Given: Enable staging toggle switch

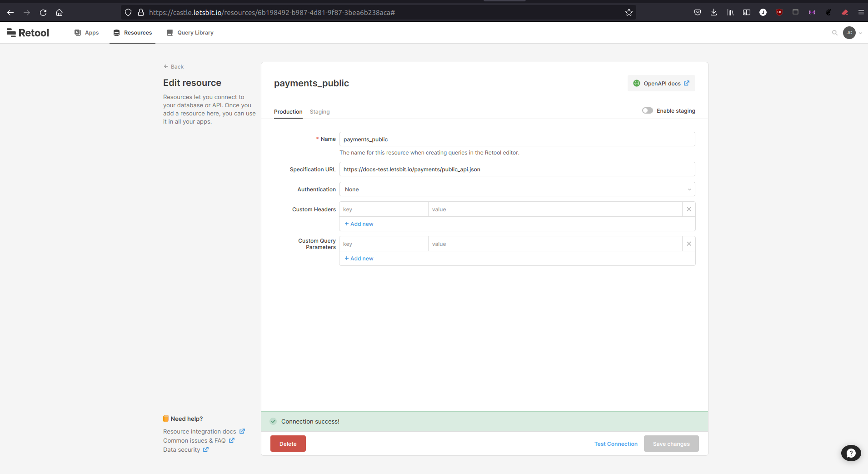Looking at the screenshot, I should click(x=647, y=111).
